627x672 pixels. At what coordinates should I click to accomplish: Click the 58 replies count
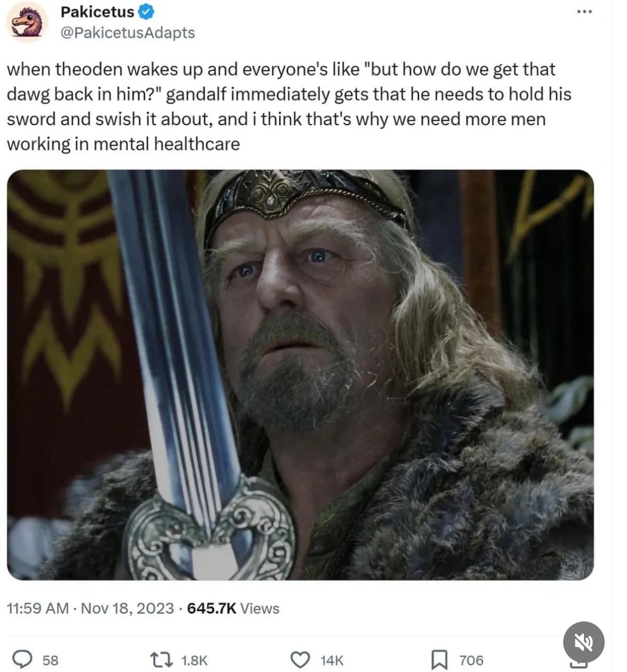[51, 660]
